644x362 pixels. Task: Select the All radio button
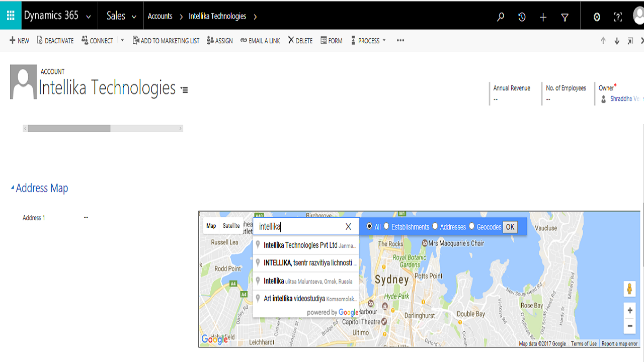pyautogui.click(x=370, y=226)
